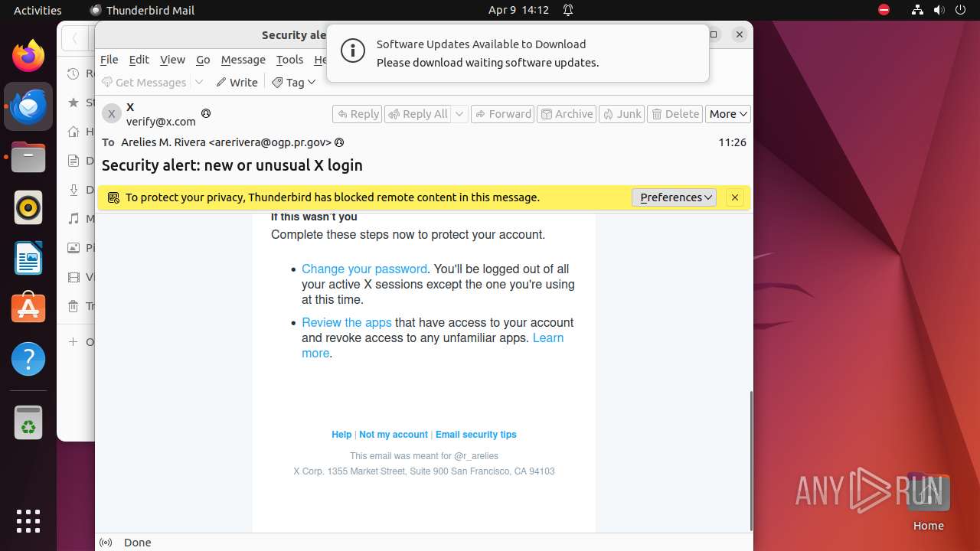Open remote content Preferences dropdown
The image size is (980, 551).
pos(674,197)
